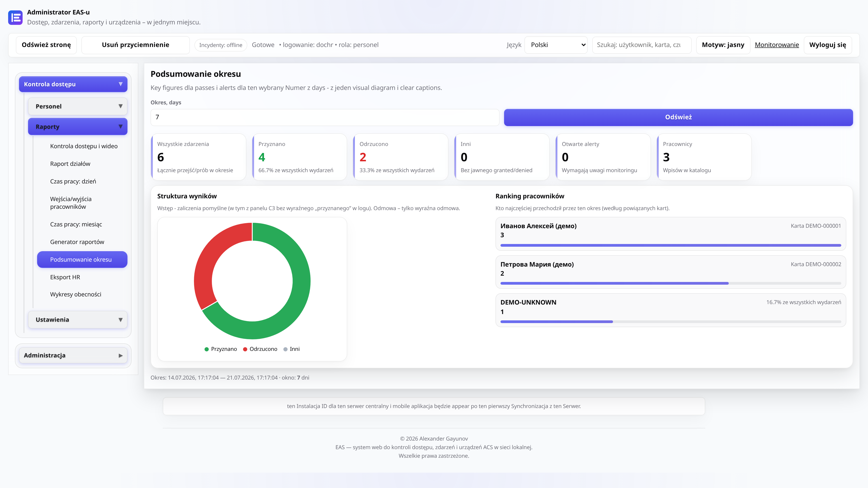Click the Okres date range text

[230, 378]
